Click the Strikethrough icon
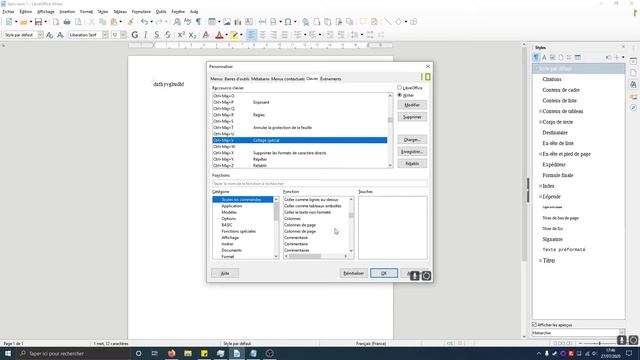The height and width of the screenshot is (360, 640). (167, 35)
